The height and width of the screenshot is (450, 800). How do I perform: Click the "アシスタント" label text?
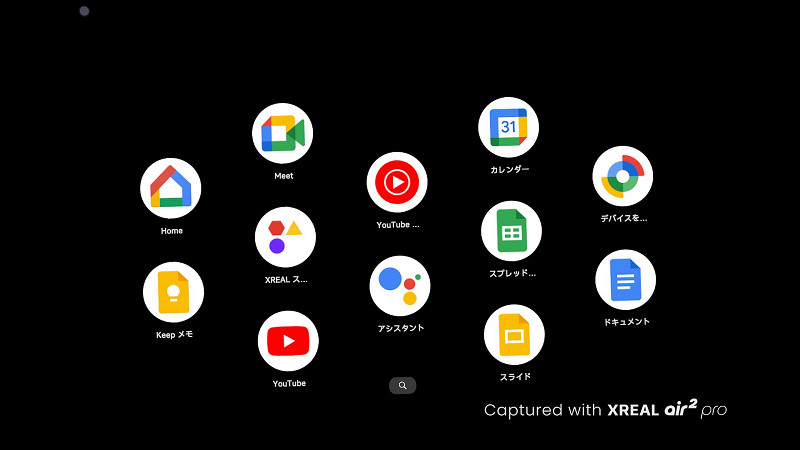[401, 328]
